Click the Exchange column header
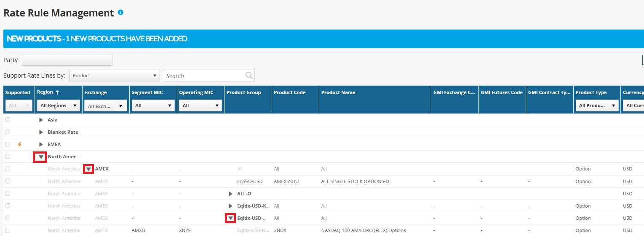Viewport: 644px width, 243px height. (96, 92)
